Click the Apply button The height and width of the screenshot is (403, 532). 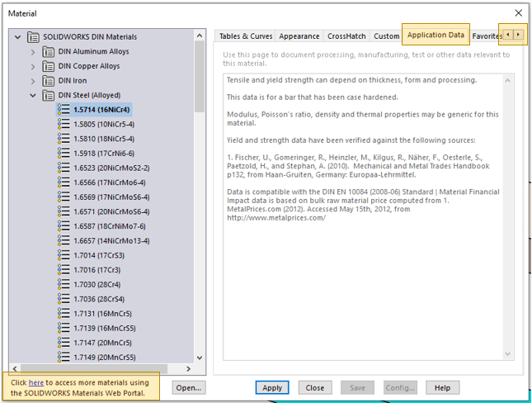click(272, 387)
